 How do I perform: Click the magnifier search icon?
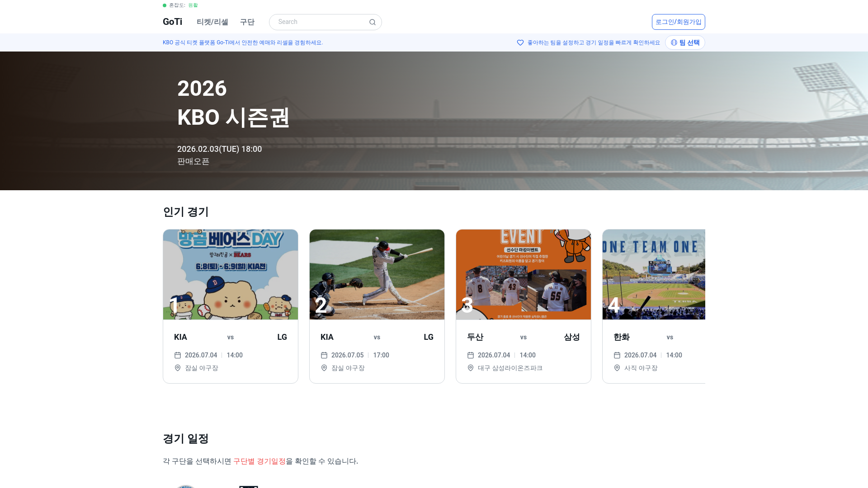(x=372, y=22)
